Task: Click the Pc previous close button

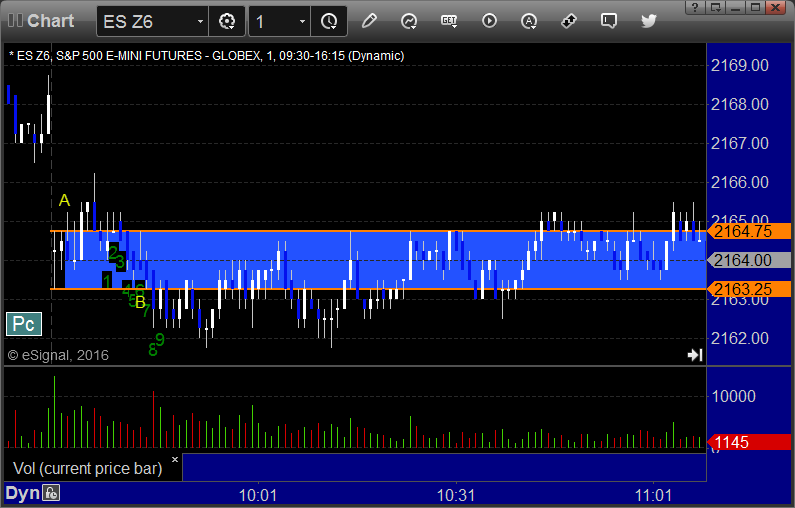Action: [x=23, y=324]
